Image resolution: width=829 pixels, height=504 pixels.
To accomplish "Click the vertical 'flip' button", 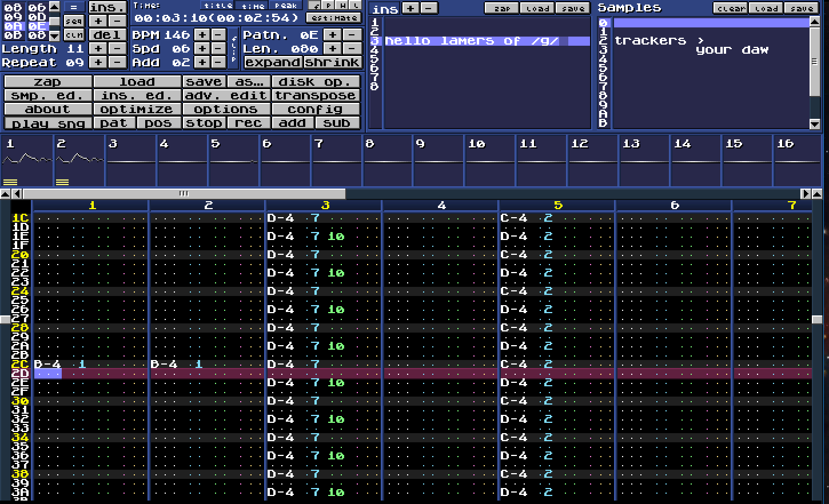I will click(x=234, y=49).
